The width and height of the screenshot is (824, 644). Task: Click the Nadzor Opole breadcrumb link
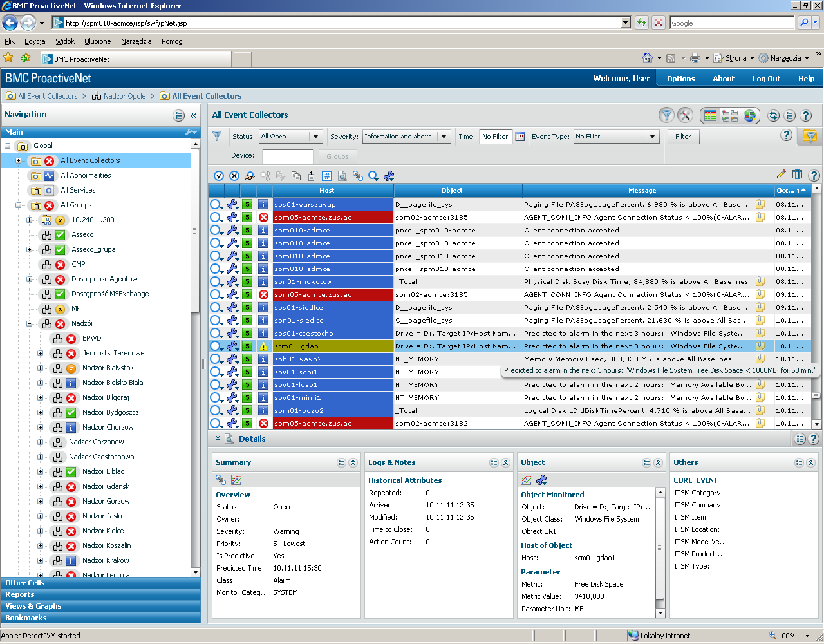125,96
